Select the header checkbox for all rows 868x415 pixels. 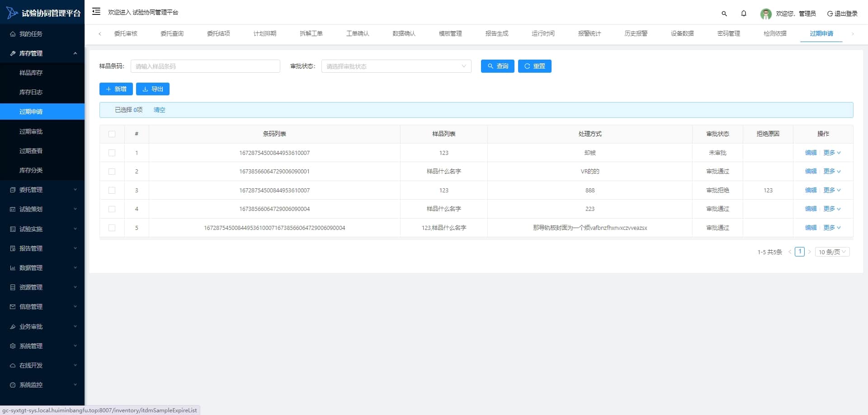(112, 134)
